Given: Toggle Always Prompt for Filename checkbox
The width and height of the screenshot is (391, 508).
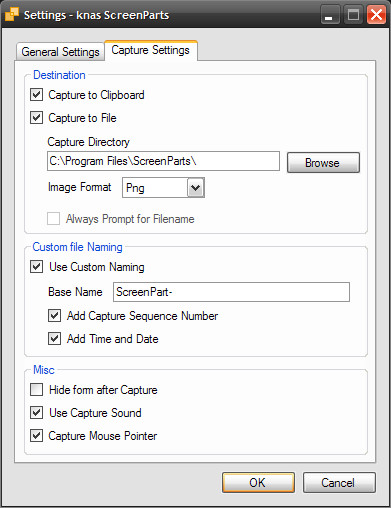Looking at the screenshot, I should [x=53, y=219].
